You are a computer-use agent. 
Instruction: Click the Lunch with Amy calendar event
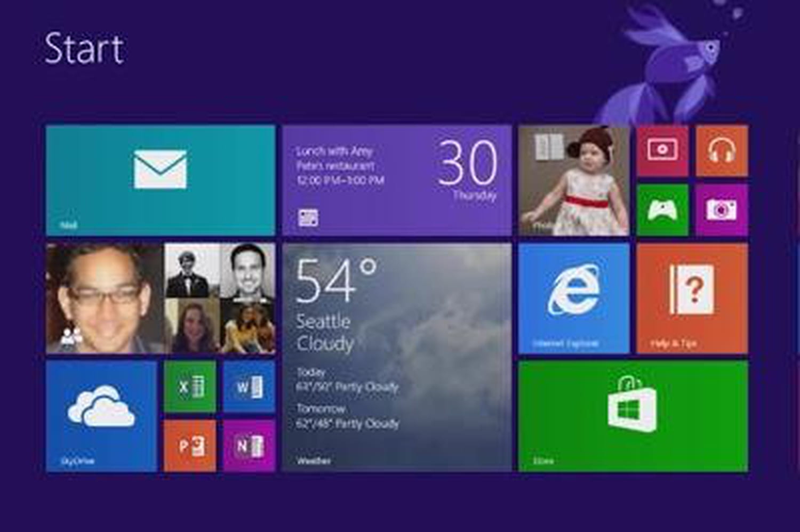pyautogui.click(x=339, y=166)
